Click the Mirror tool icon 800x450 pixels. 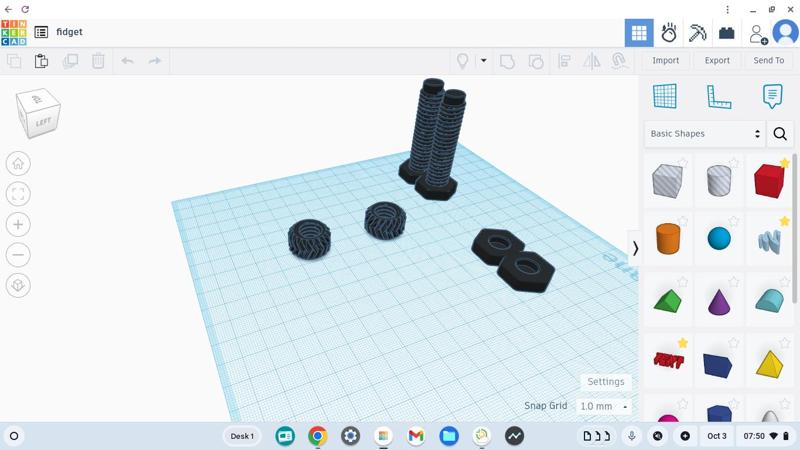pos(592,62)
